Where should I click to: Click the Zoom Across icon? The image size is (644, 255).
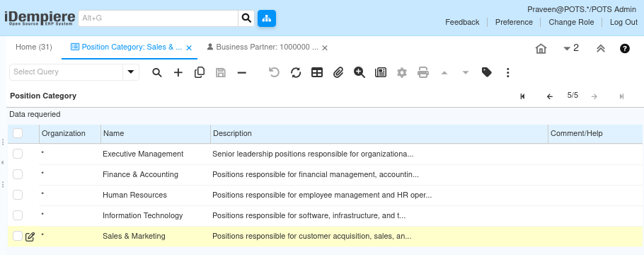[x=360, y=73]
